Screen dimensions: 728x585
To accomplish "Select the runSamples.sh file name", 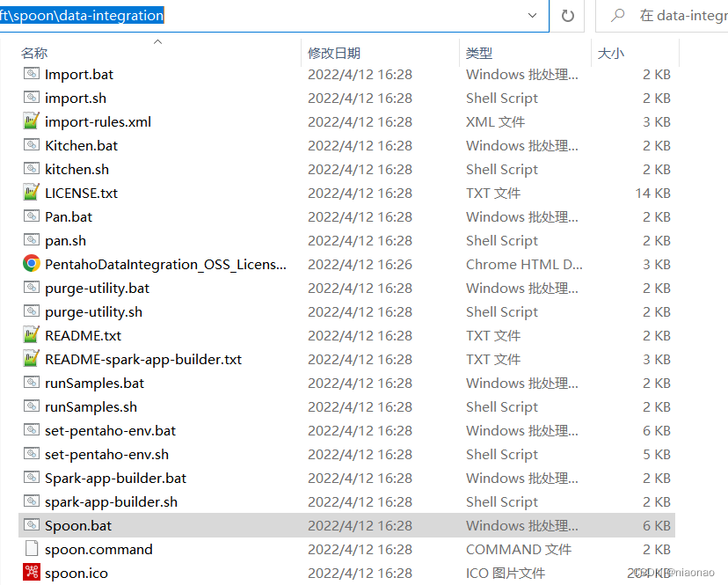I will pyautogui.click(x=91, y=406).
